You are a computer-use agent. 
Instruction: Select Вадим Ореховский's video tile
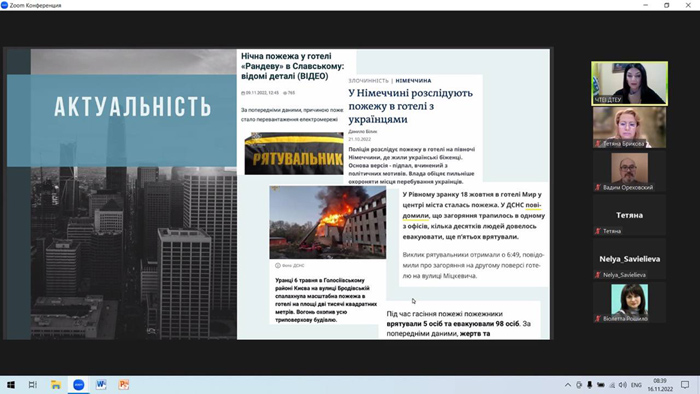pos(629,171)
